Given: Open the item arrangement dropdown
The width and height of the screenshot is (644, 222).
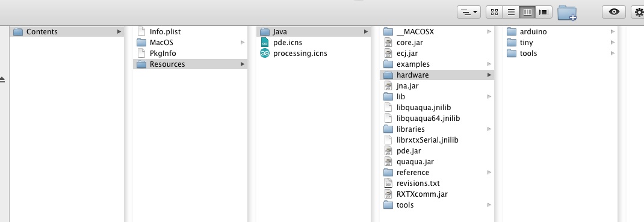Looking at the screenshot, I should coord(469,12).
